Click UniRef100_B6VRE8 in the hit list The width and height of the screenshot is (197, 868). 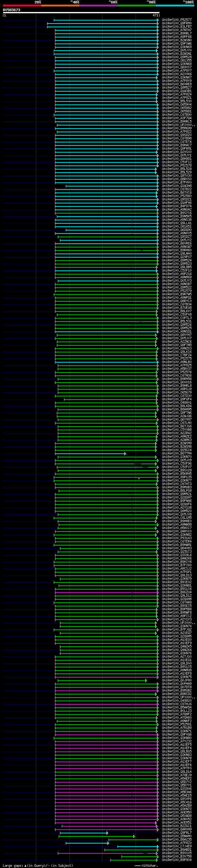(x=177, y=84)
